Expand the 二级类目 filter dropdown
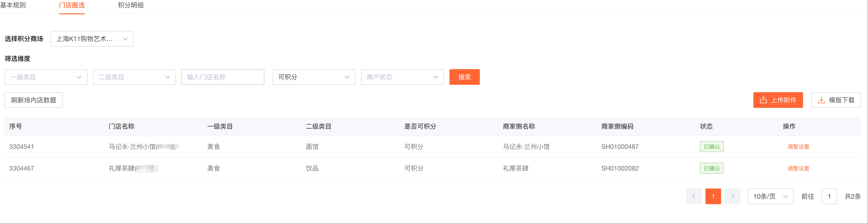The image size is (868, 224). coord(134,77)
